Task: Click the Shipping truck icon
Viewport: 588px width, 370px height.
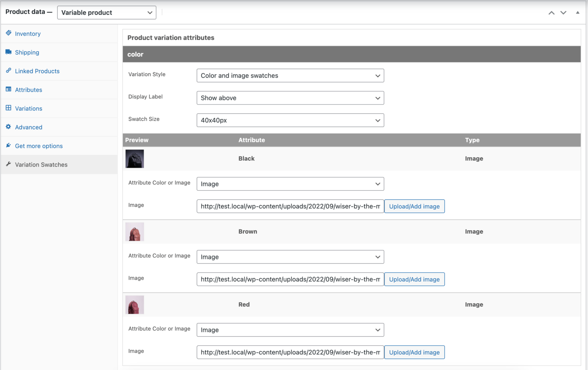Action: click(x=8, y=52)
